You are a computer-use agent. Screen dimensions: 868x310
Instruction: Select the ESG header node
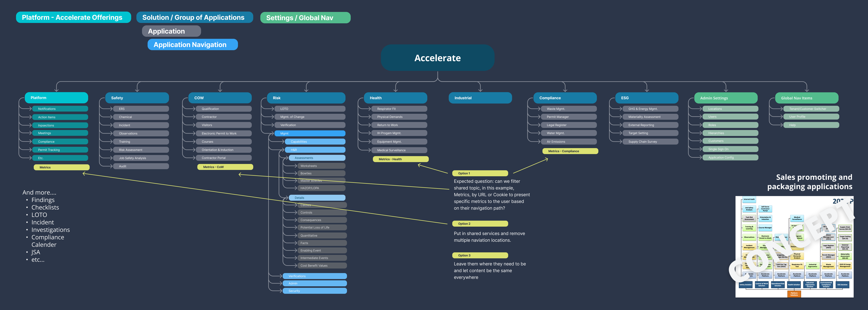[x=647, y=98]
